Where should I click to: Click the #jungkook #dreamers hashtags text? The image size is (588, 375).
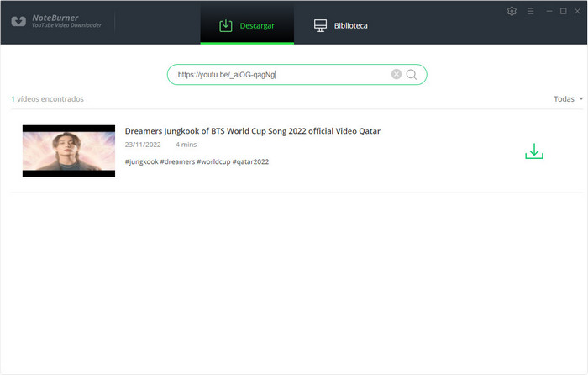tap(197, 161)
